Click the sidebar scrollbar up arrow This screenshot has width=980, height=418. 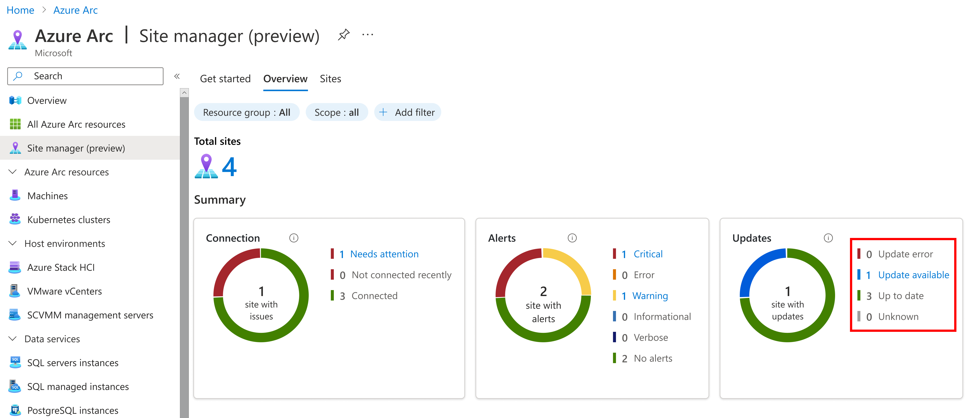(184, 92)
